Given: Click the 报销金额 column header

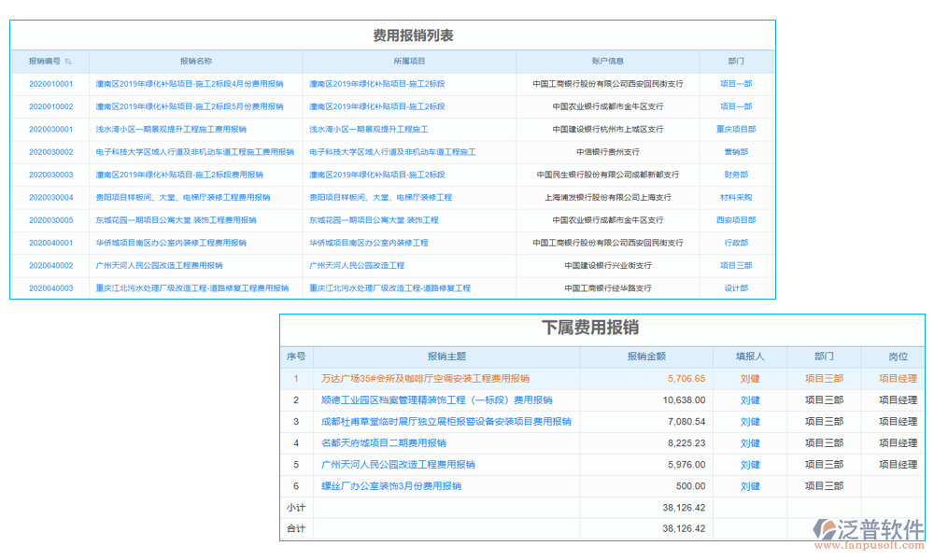Looking at the screenshot, I should [x=646, y=357].
